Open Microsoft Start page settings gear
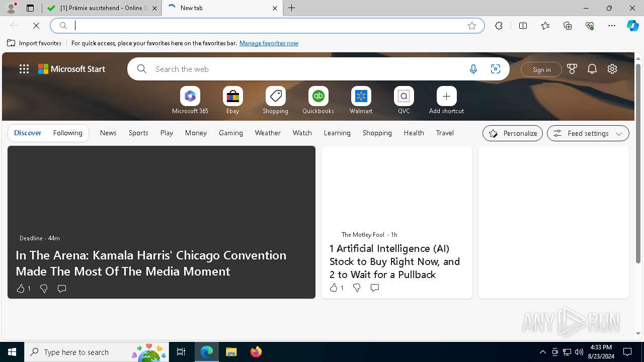 click(x=612, y=69)
